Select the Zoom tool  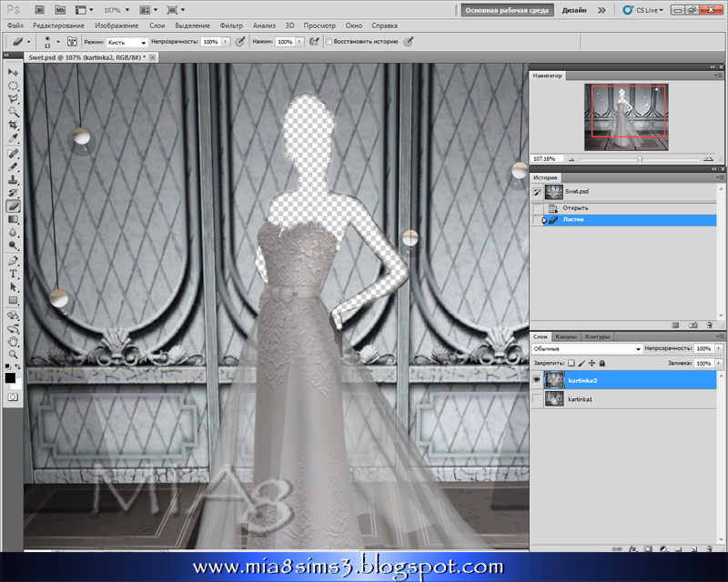(x=13, y=355)
